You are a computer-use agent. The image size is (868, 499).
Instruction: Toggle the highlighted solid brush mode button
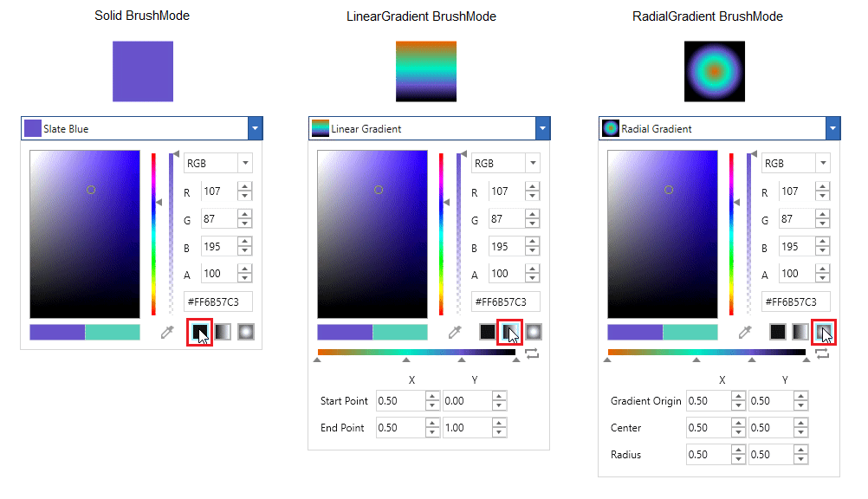(200, 332)
